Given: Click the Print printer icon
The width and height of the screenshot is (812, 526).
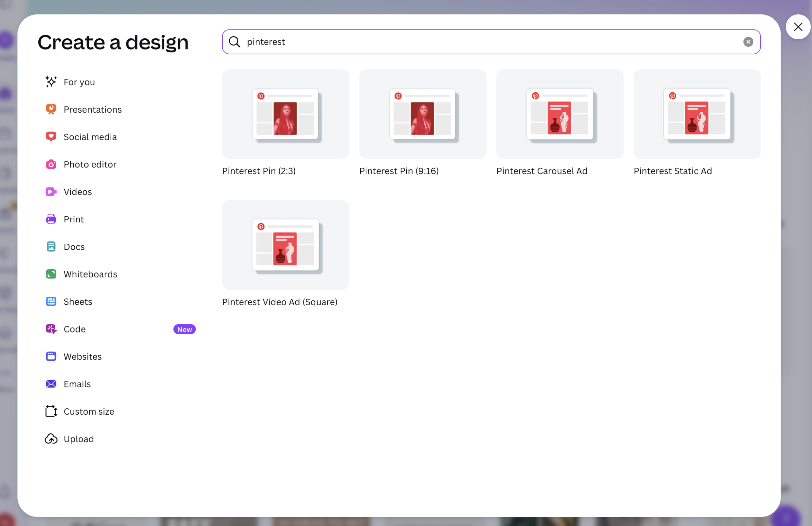Looking at the screenshot, I should [51, 219].
